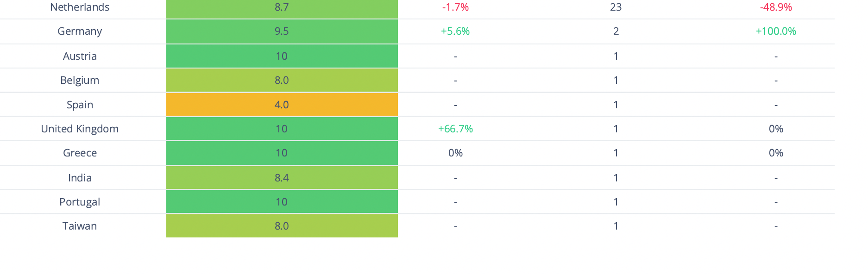This screenshot has width=868, height=274.
Task: Select the Taiwan row label
Action: 80,226
